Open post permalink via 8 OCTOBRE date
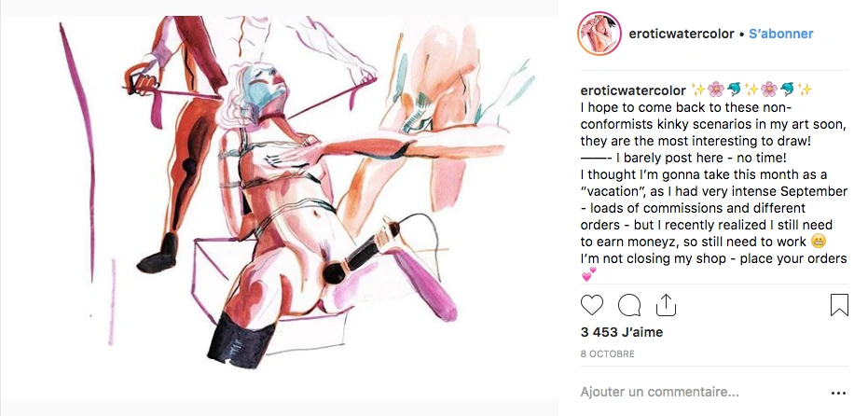 point(608,354)
